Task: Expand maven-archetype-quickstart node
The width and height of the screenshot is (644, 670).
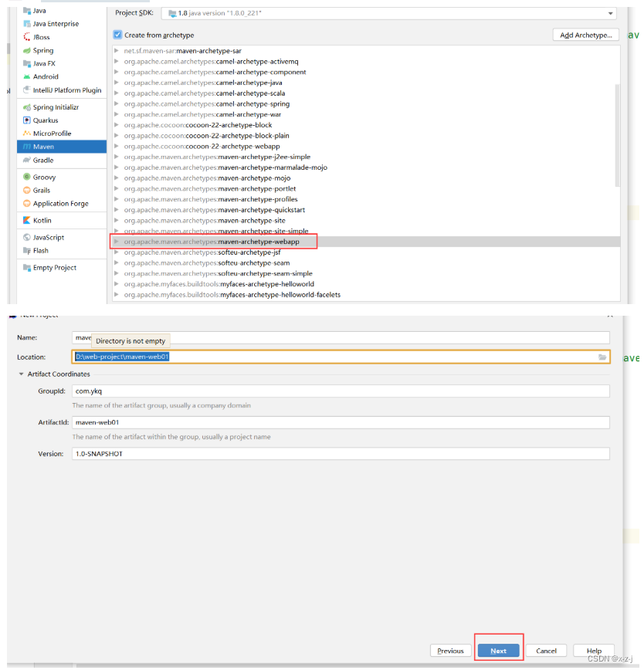Action: [117, 210]
